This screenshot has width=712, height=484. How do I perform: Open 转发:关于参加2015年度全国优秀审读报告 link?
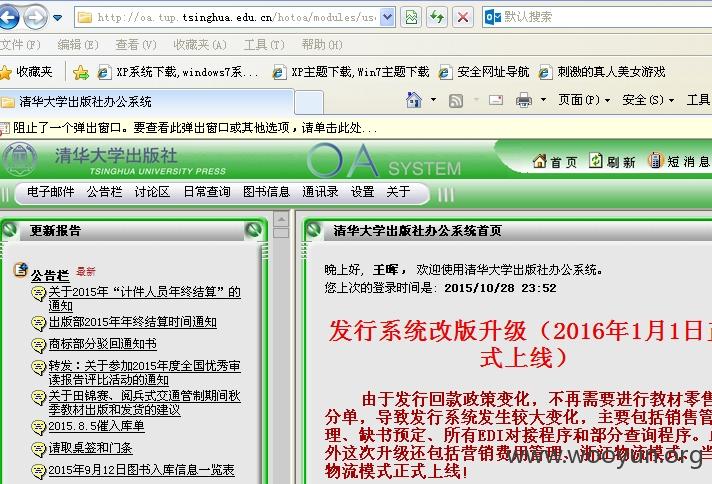pyautogui.click(x=144, y=372)
